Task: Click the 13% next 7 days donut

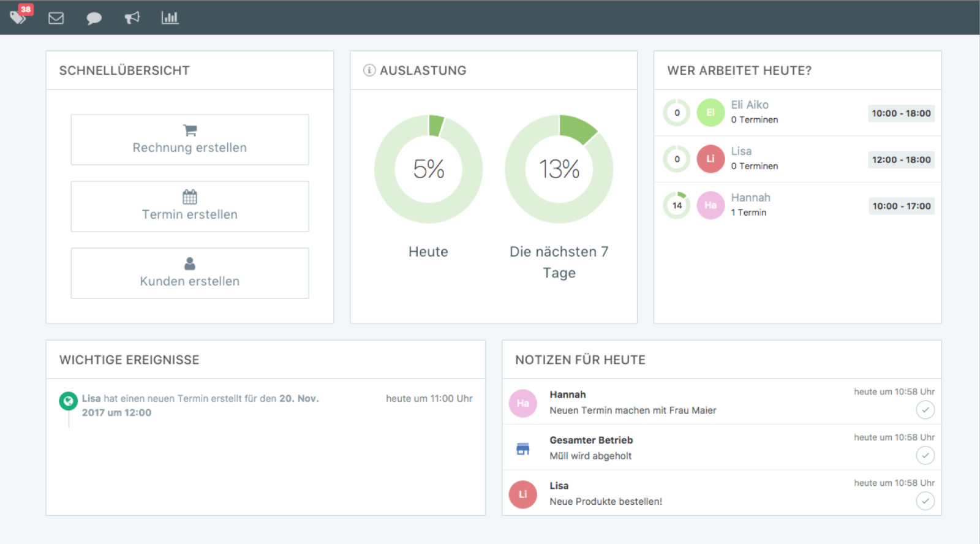Action: tap(559, 169)
